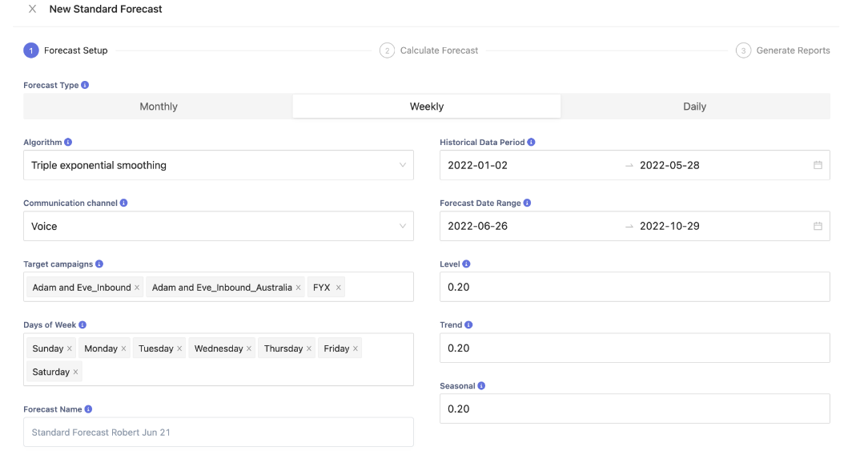
Task: Select the Monthly forecast type
Action: point(159,107)
